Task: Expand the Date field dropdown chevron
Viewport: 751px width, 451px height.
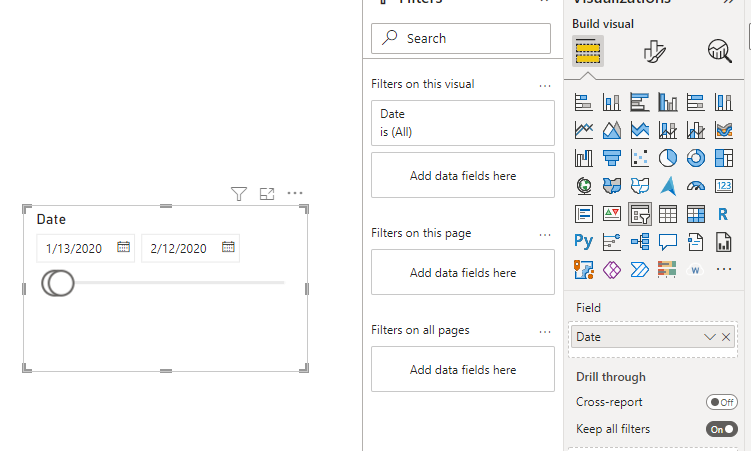Action: (709, 337)
